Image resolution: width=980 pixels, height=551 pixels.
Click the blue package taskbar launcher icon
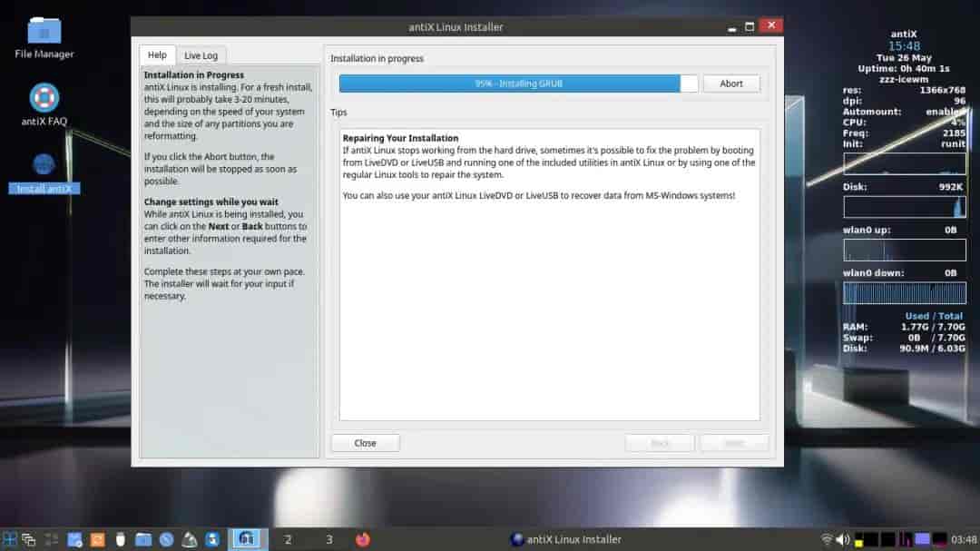212,539
